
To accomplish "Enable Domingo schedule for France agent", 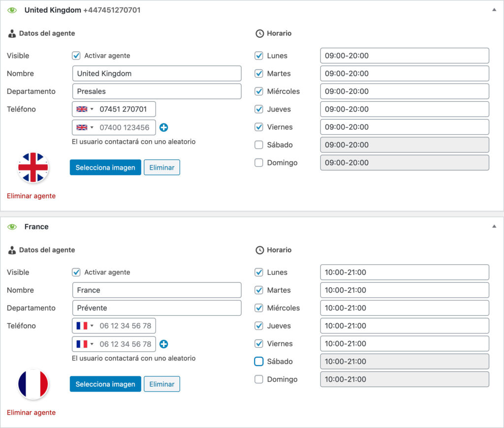I will (x=259, y=379).
